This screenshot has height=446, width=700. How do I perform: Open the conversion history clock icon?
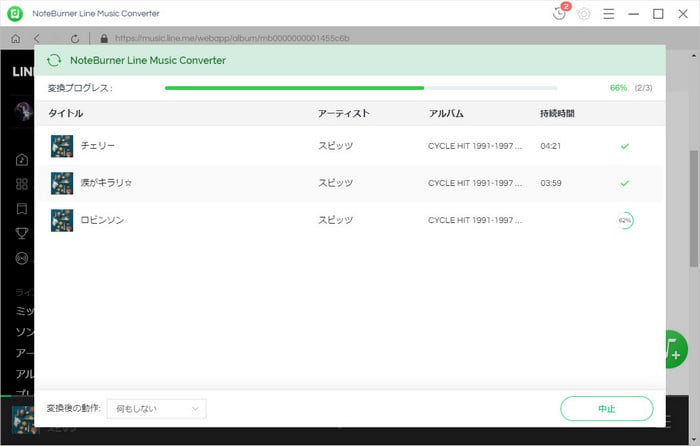coord(559,13)
